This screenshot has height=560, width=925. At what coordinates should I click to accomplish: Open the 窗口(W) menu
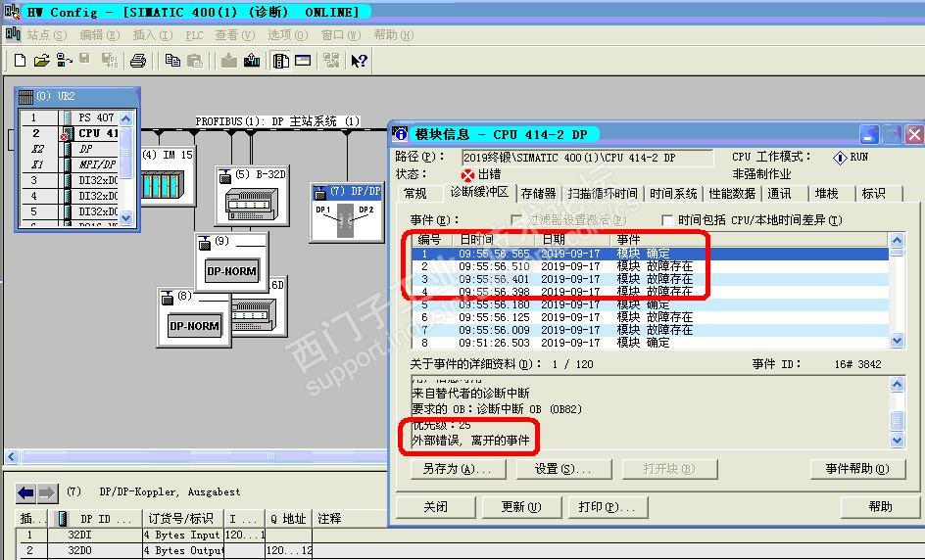click(340, 35)
